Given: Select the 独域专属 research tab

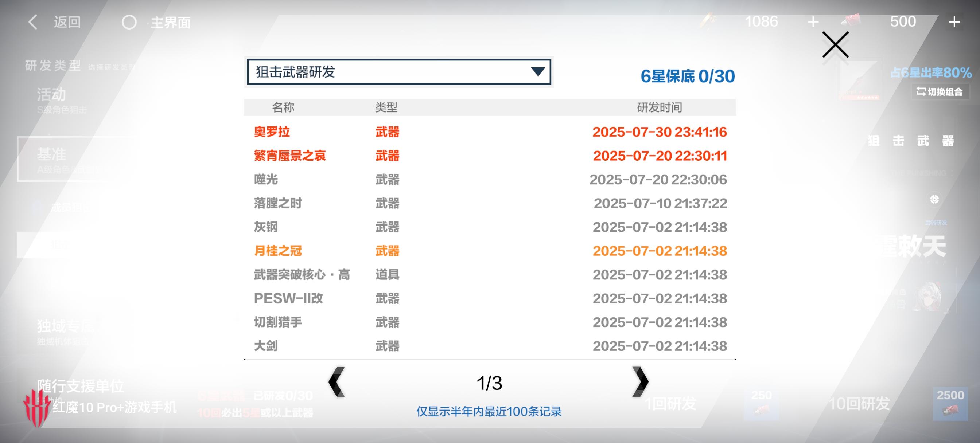Looking at the screenshot, I should pos(67,332).
